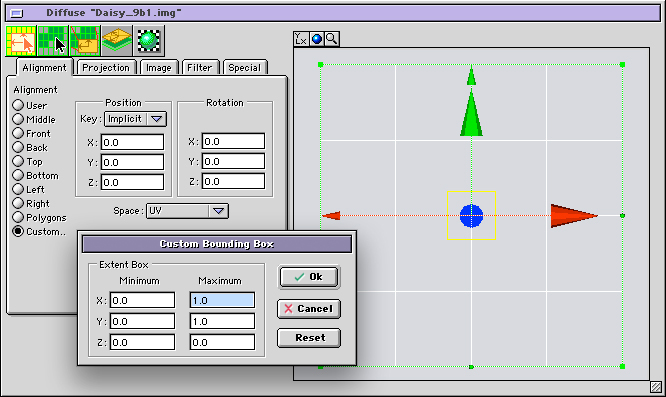Viewport: 666px width, 397px height.
Task: Click the grid with folder overlay icon
Action: click(x=85, y=41)
